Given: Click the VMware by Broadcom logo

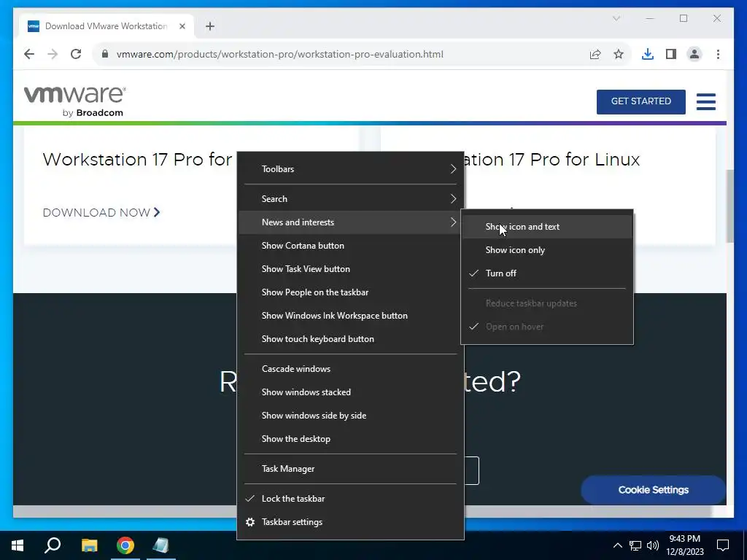Looking at the screenshot, I should click(x=75, y=101).
